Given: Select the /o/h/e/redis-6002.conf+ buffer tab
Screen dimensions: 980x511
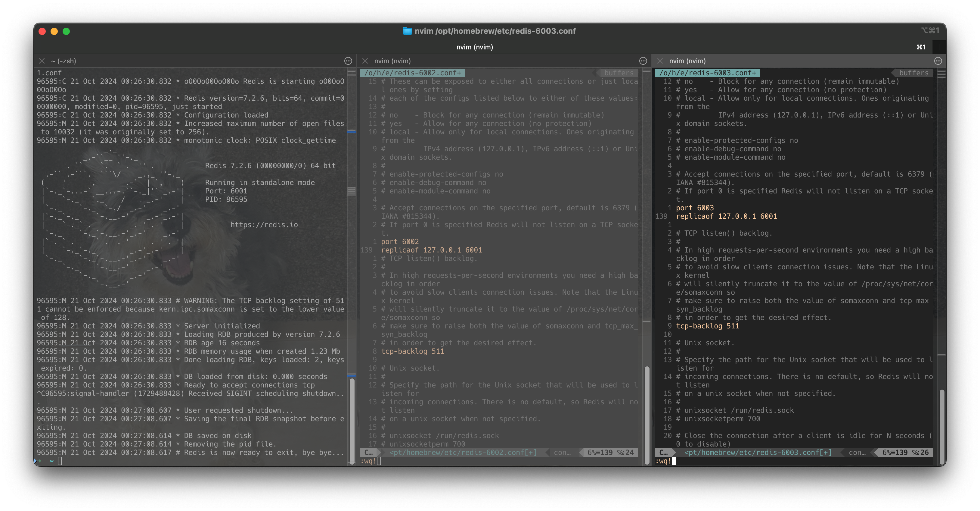Looking at the screenshot, I should [x=413, y=72].
